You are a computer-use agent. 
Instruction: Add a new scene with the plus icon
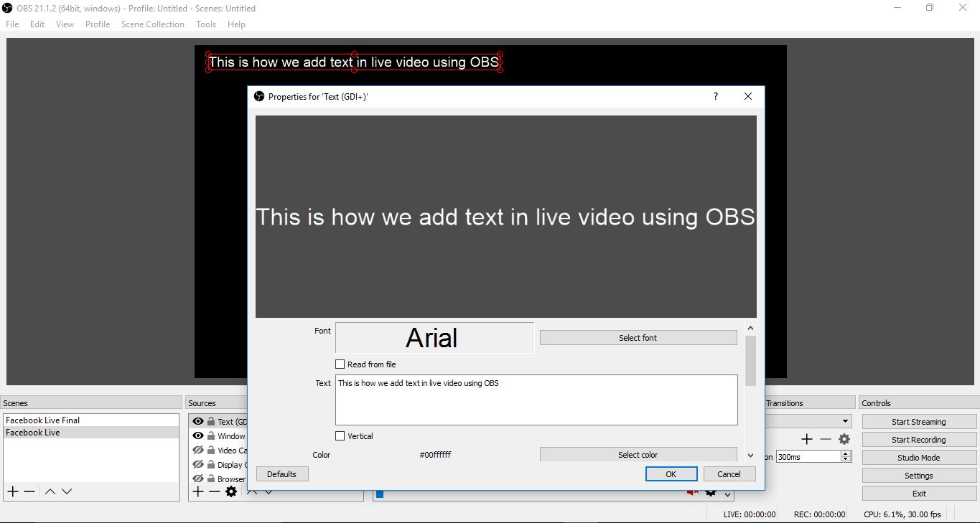(13, 491)
